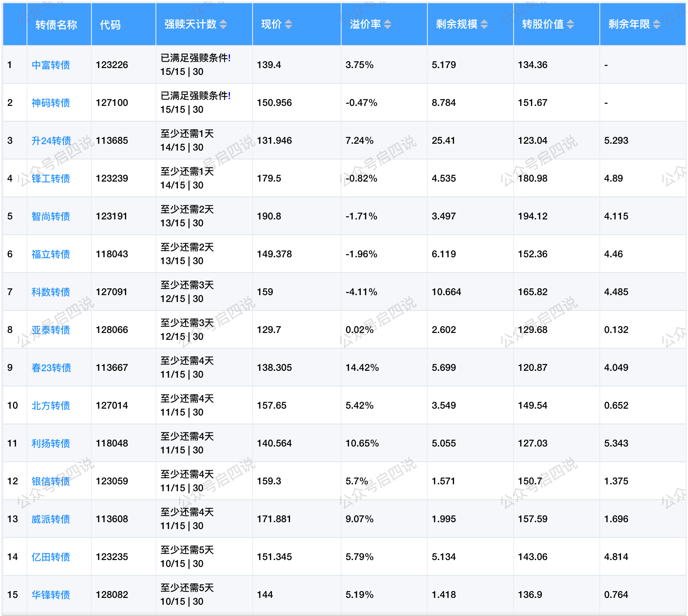
Task: Sort by 剩余年限 using its arrow icon
Action: click(657, 25)
